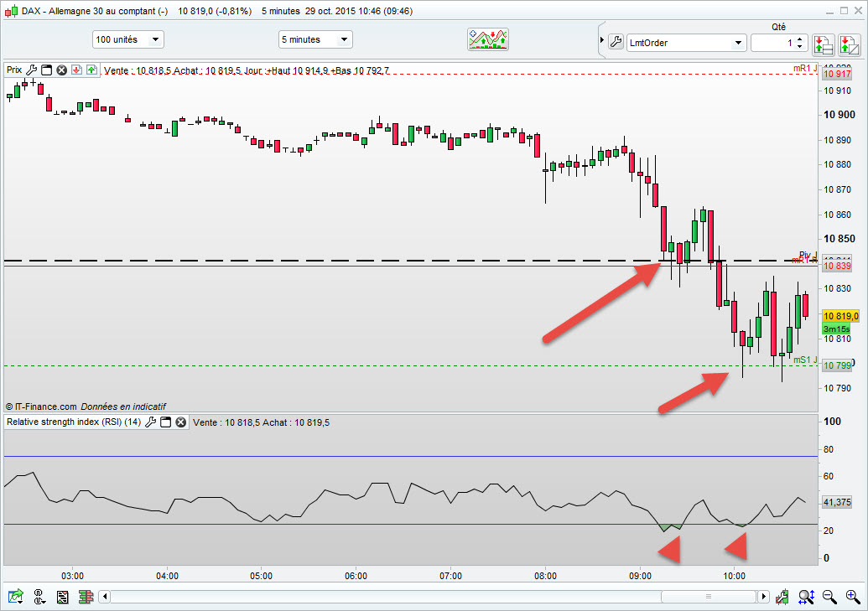Screen dimensions: 868x611
Task: Click the 10 917 mR1 price label
Action: [836, 74]
